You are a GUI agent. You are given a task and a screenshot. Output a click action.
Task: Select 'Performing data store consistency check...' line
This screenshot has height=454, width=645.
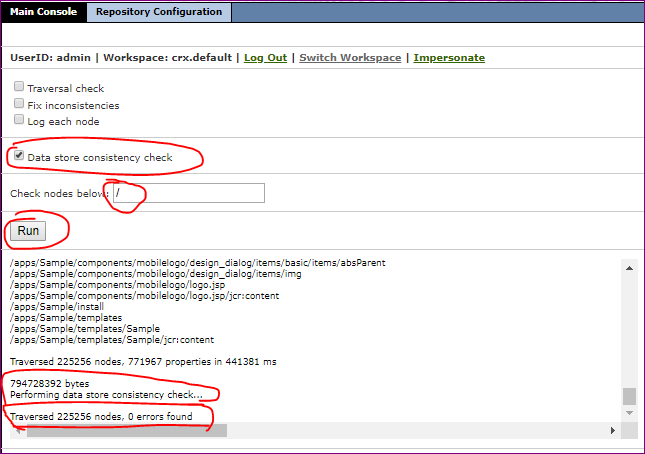pos(106,395)
